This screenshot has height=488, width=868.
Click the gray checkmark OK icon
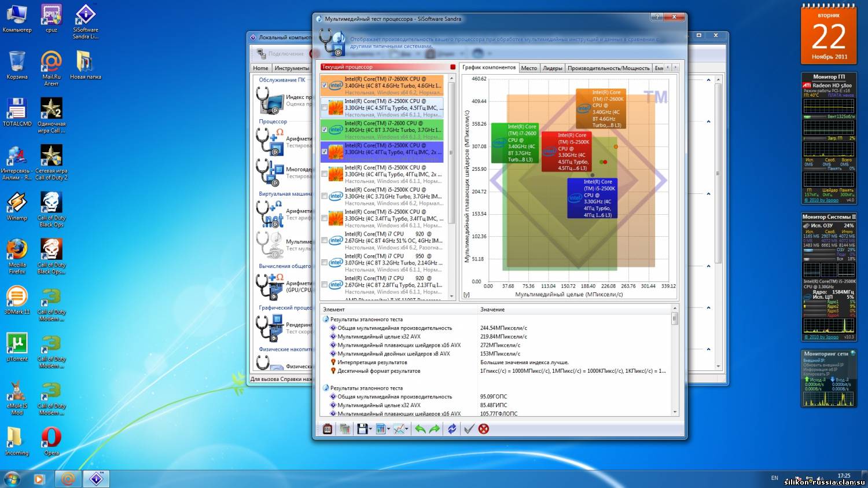pyautogui.click(x=469, y=429)
